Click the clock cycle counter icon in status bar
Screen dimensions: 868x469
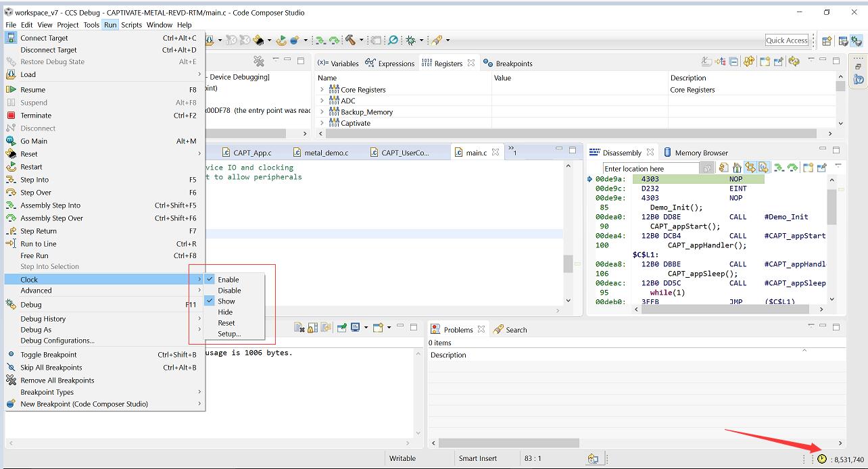(821, 459)
